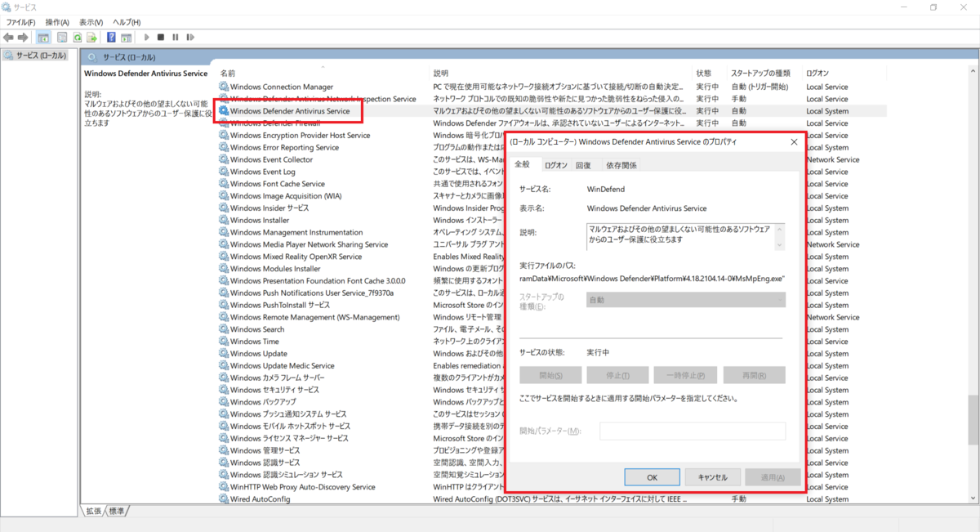Click the gear icon beside Windows Connection Manager

[224, 87]
